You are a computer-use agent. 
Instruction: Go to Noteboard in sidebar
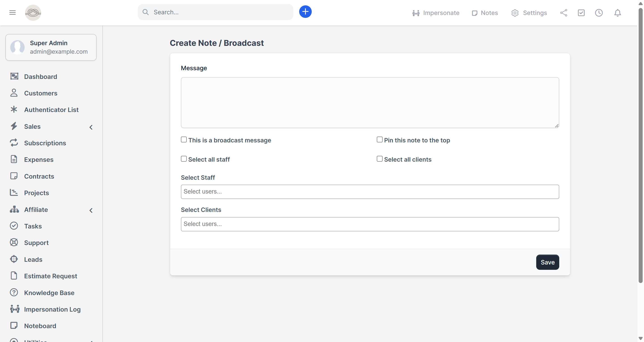[40, 326]
